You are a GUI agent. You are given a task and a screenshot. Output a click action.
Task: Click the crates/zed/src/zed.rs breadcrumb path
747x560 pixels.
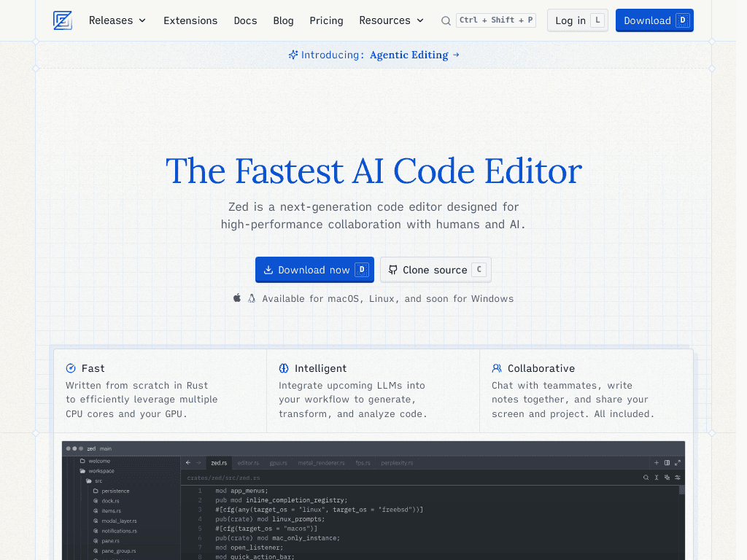(x=223, y=478)
